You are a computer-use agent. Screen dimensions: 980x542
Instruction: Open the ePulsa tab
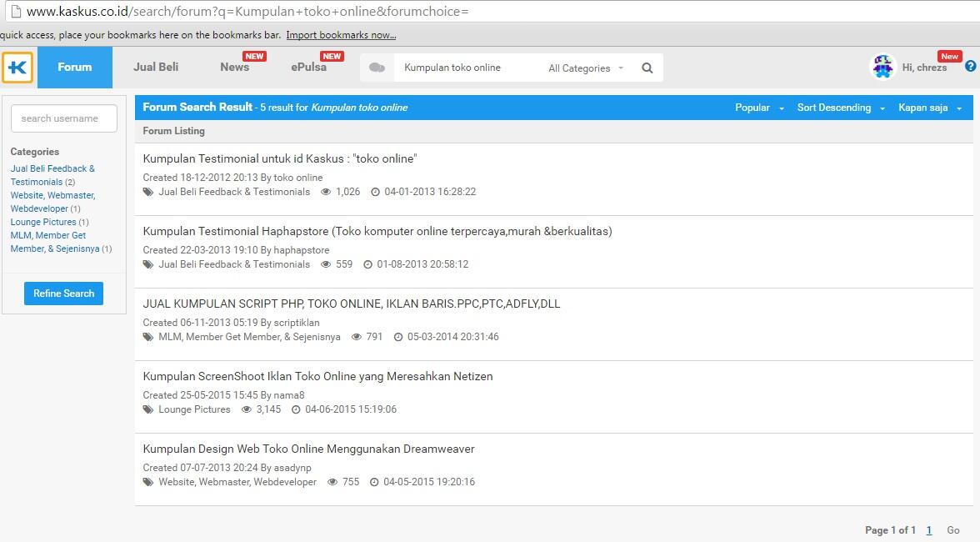coord(308,67)
